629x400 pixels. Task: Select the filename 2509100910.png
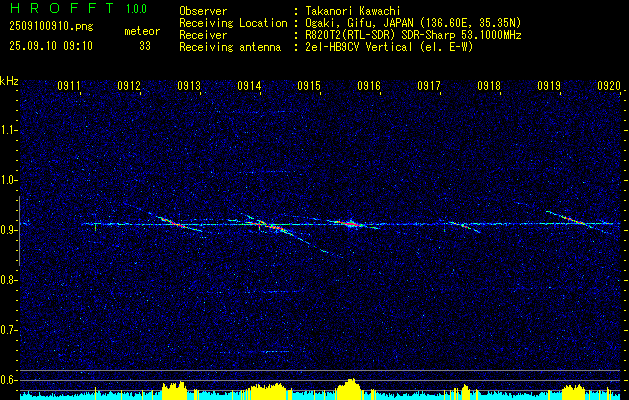pyautogui.click(x=51, y=26)
